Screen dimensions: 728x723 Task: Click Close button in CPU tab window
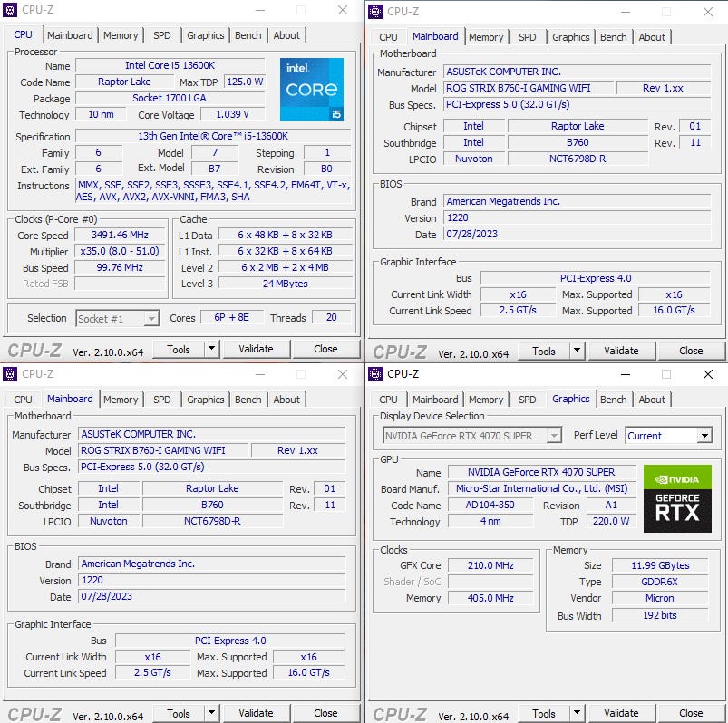click(325, 349)
